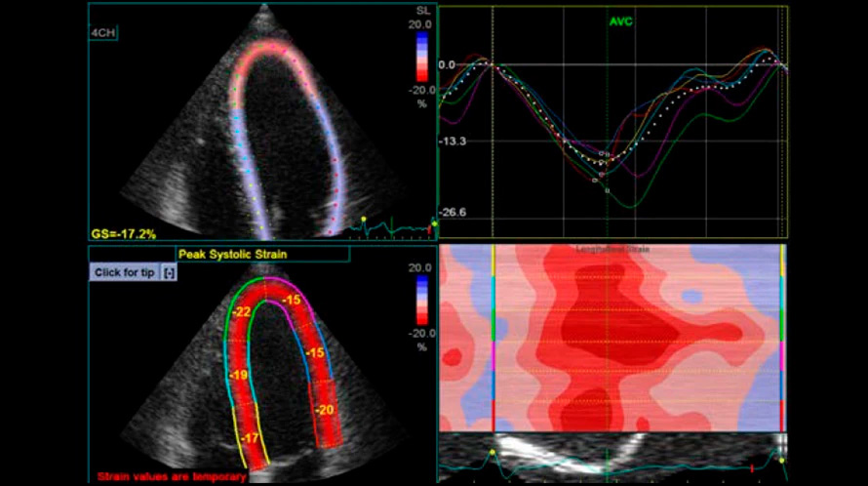This screenshot has width=868, height=486.
Task: Click the green segment bar left of colormap
Action: pyautogui.click(x=494, y=325)
